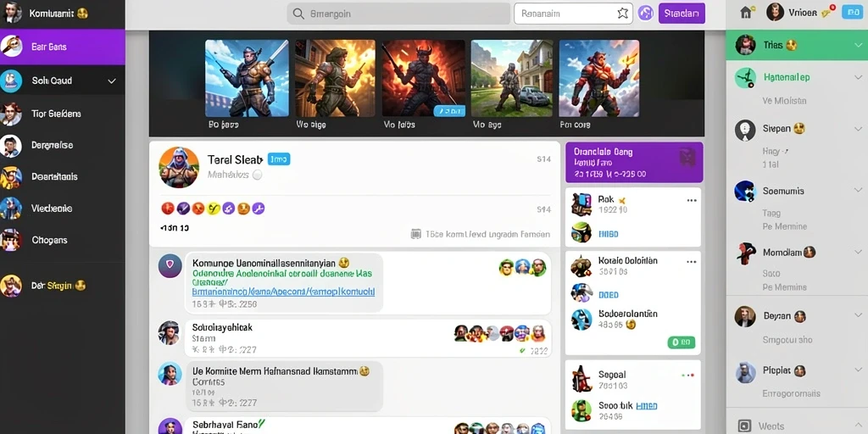Click the purple Staedan button
Viewport: 868px width, 434px height.
click(x=682, y=14)
